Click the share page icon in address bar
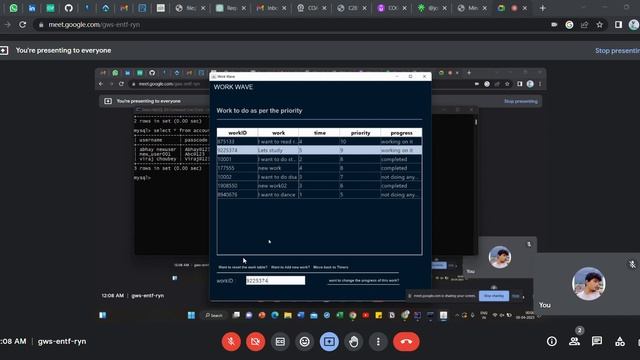This screenshot has width=640, height=360. 584,25
